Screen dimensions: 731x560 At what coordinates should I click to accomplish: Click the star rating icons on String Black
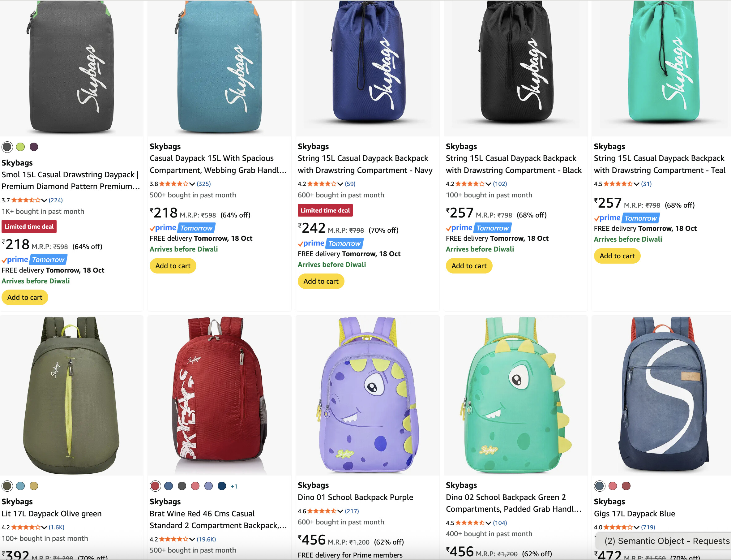pyautogui.click(x=469, y=184)
